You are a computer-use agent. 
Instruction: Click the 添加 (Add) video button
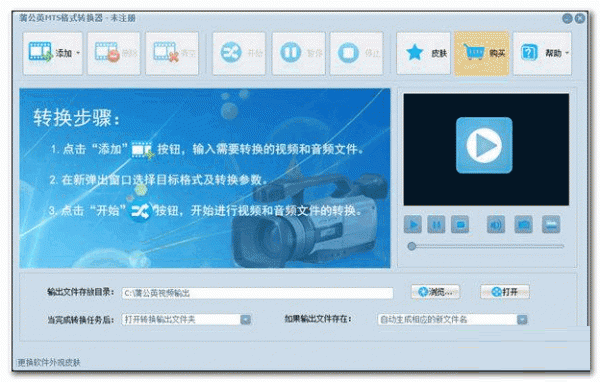tap(52, 53)
